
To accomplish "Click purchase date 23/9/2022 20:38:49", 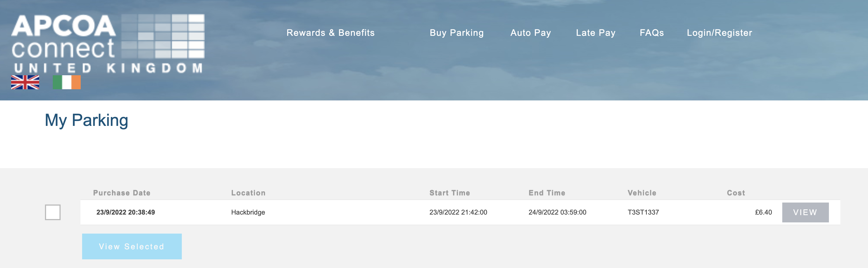I will (x=126, y=212).
